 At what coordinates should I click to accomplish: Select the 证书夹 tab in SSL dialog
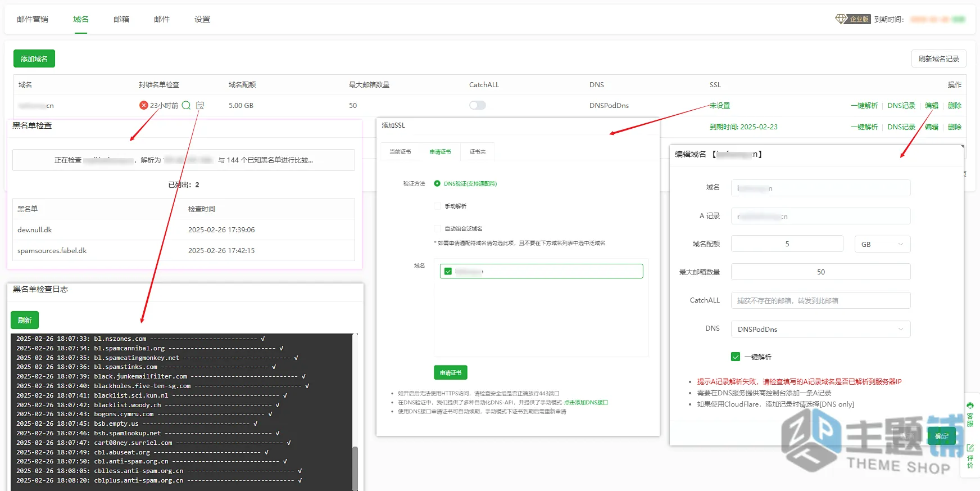(x=478, y=152)
